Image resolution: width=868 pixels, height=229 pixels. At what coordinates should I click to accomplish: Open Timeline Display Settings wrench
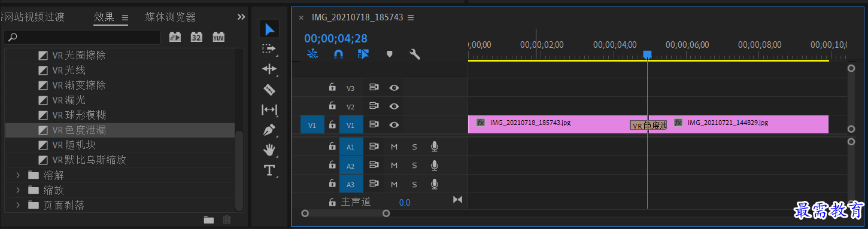(415, 54)
